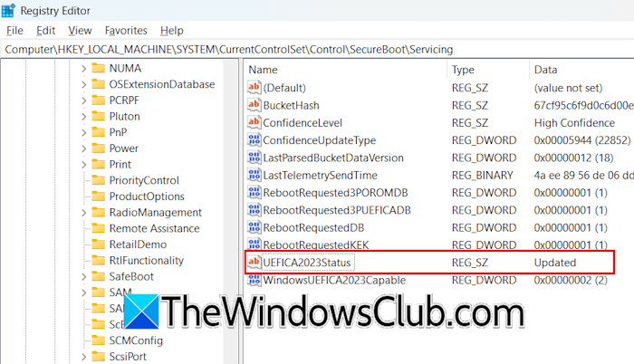Click the RebootRequested3POROMDB DWORD icon
Image resolution: width=634 pixels, height=364 pixels.
click(254, 193)
